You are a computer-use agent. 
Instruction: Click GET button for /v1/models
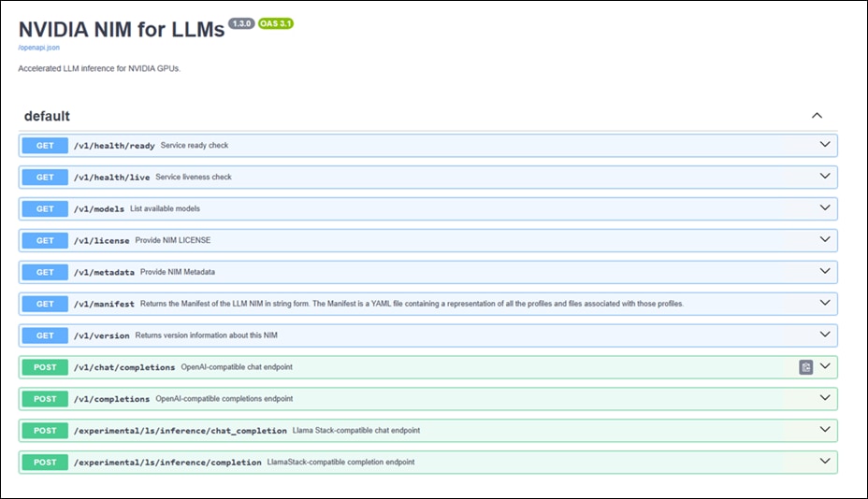pyautogui.click(x=45, y=208)
